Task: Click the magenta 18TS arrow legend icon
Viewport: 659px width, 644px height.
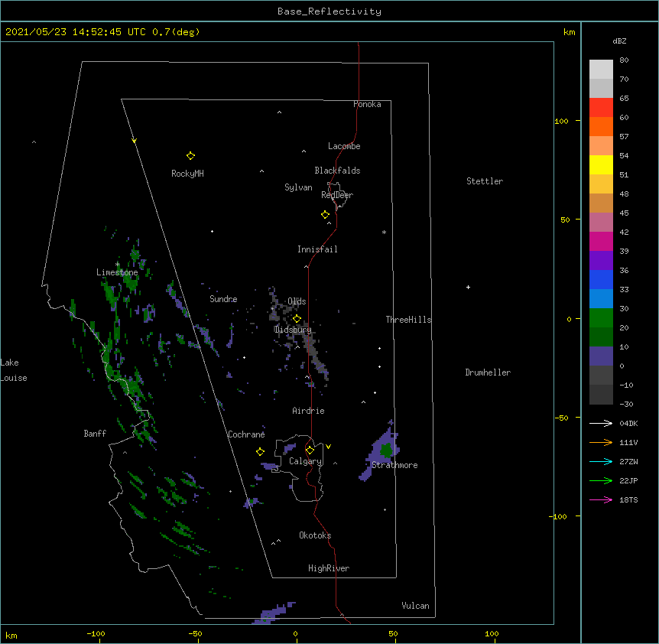Action: [601, 499]
